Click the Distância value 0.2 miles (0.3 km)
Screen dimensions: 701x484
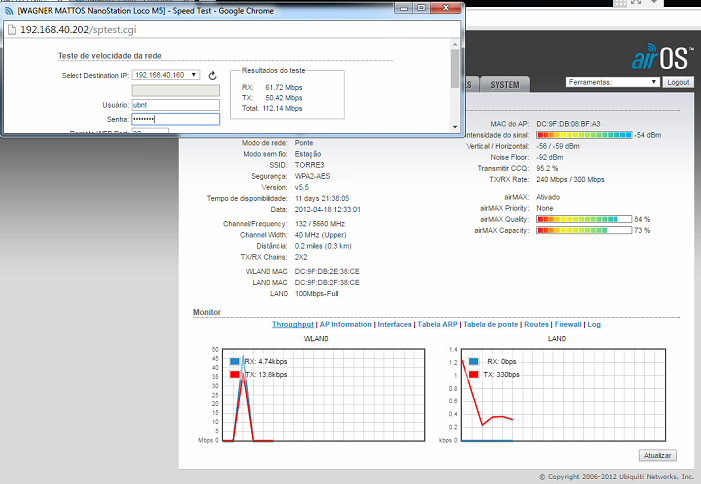click(323, 246)
